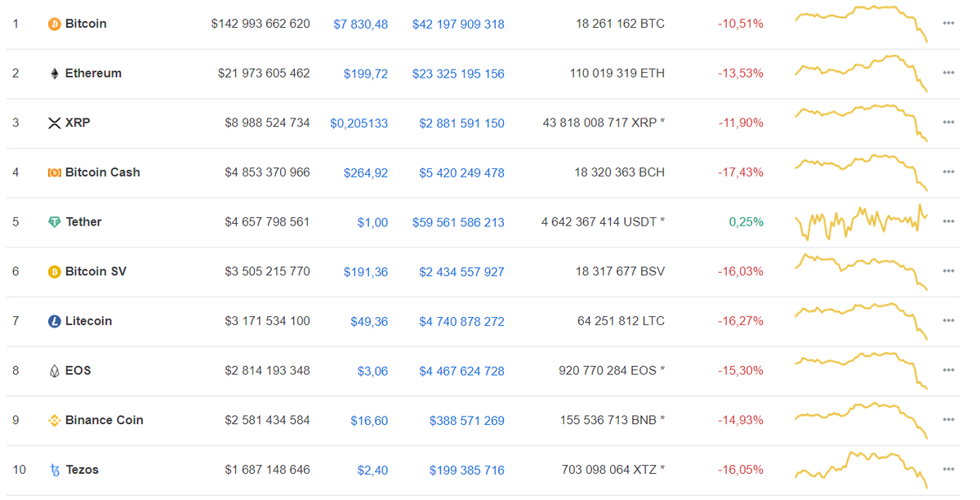Click the Binance Coin logo
Image resolution: width=980 pixels, height=500 pixels.
point(55,420)
